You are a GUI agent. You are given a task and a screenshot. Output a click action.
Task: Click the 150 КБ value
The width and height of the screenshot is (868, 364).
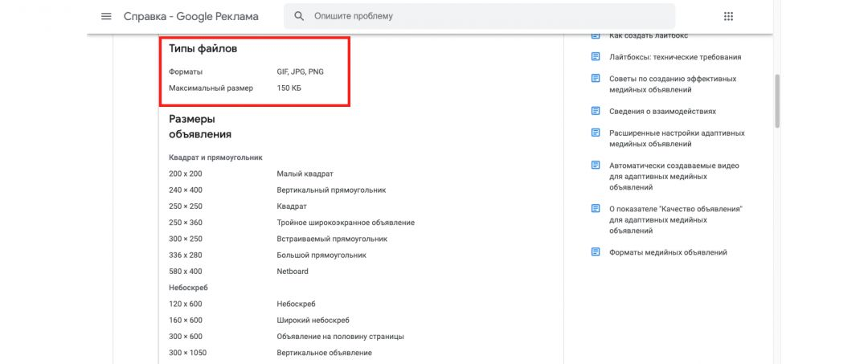click(289, 88)
